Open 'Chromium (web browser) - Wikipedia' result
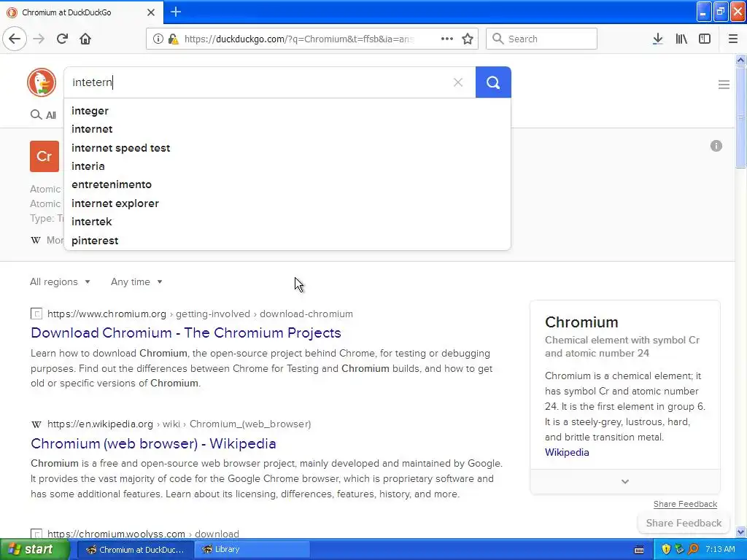The height and width of the screenshot is (560, 747). click(153, 443)
